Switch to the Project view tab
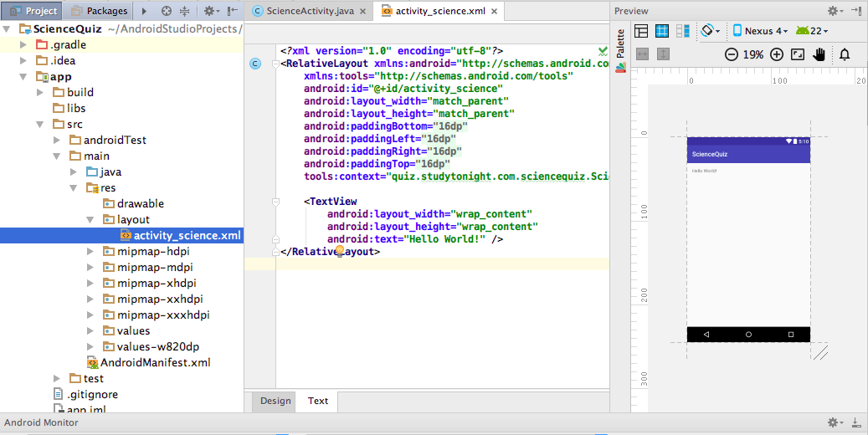Viewport: 868px width, 435px height. point(33,11)
